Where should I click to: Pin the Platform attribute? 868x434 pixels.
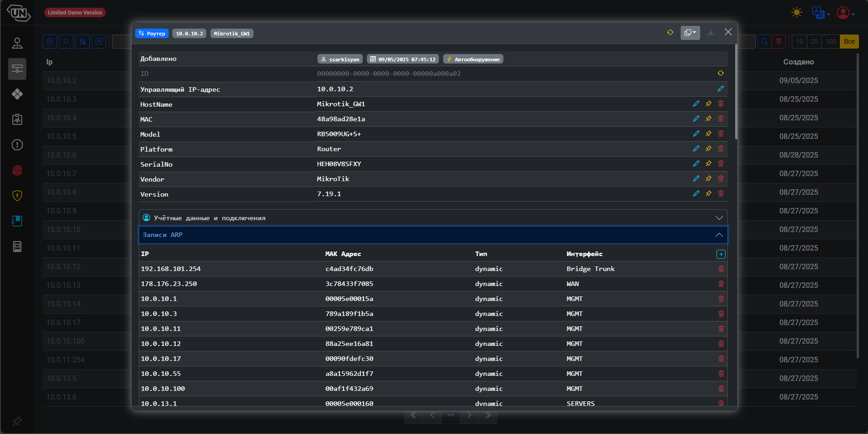708,148
